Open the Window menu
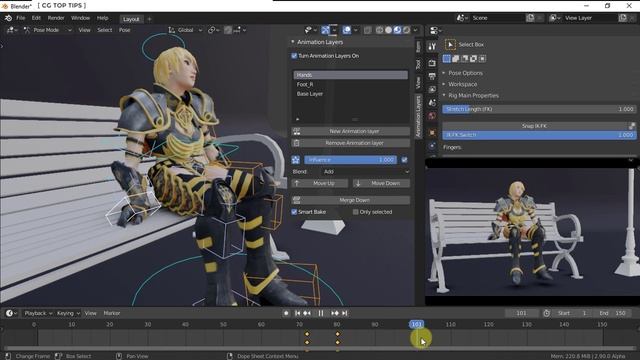Image resolution: width=640 pixels, height=360 pixels. pos(80,18)
